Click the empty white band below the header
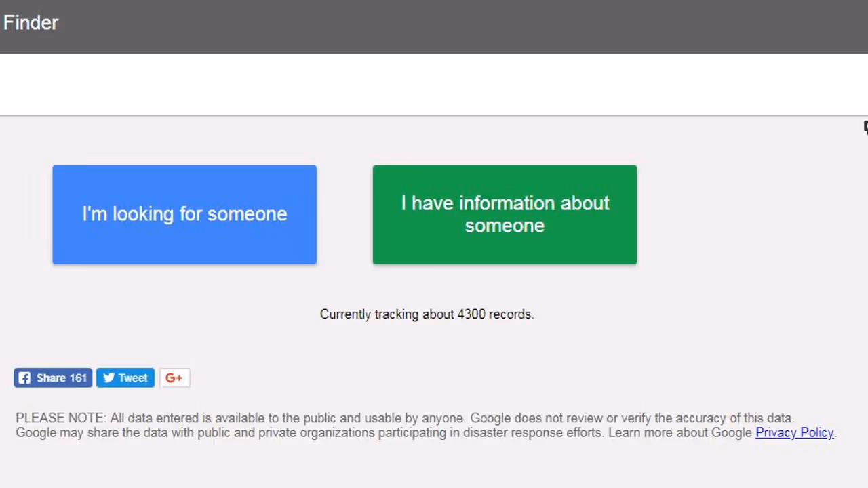The width and height of the screenshot is (868, 488). tap(434, 84)
